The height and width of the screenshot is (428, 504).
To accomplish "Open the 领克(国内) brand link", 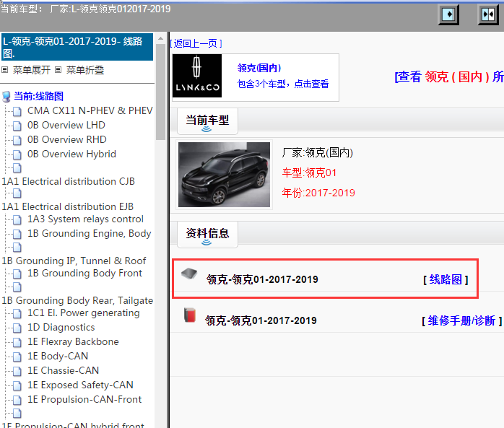I will 259,68.
